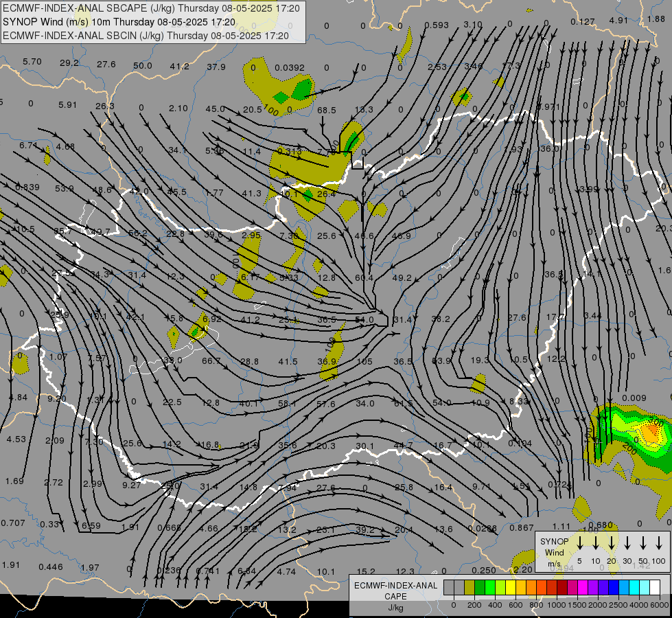Select the SBCAPE title line
This screenshot has height=618, width=672.
[151, 8]
